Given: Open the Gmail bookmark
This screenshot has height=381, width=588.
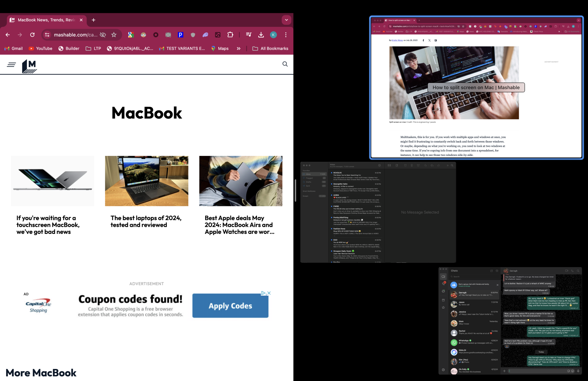Looking at the screenshot, I should pos(14,49).
